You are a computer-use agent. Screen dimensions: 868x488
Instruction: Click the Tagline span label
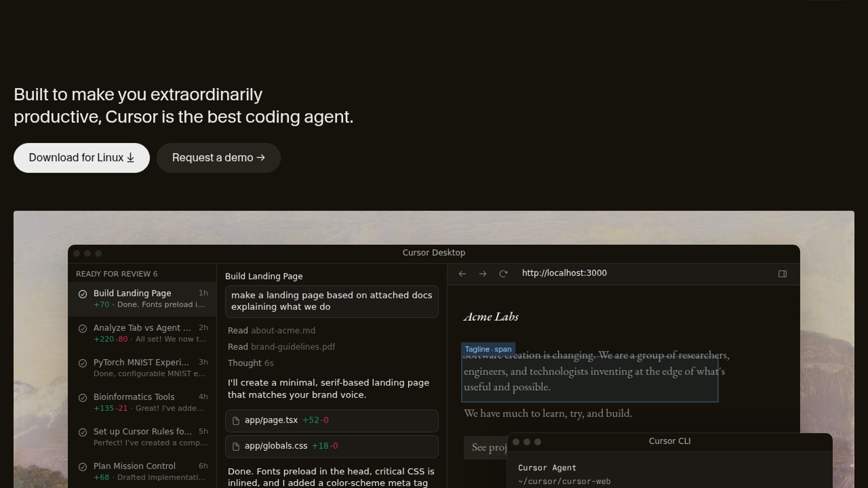[x=488, y=349]
